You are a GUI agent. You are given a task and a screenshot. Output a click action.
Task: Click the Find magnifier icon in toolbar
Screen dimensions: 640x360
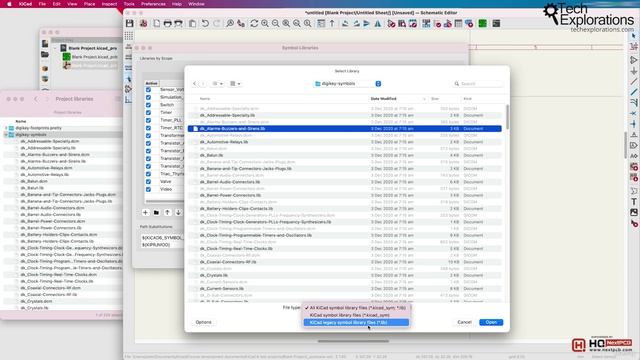(230, 24)
